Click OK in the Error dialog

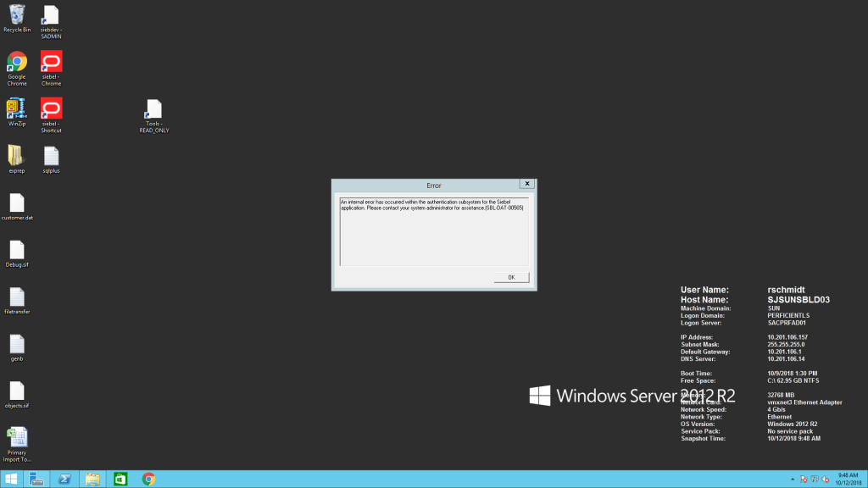tap(511, 277)
